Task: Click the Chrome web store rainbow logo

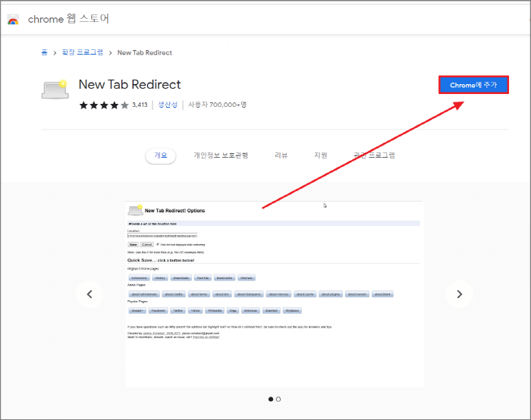Action: point(13,20)
